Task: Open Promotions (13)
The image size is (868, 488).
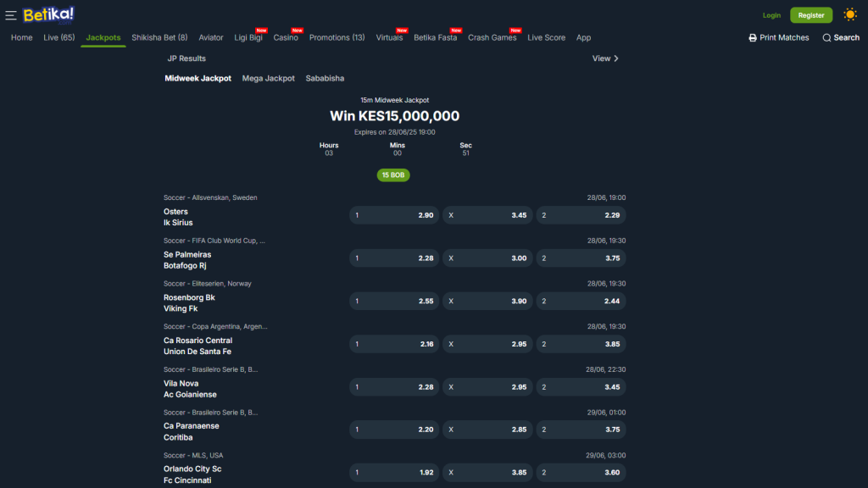Action: [x=337, y=37]
